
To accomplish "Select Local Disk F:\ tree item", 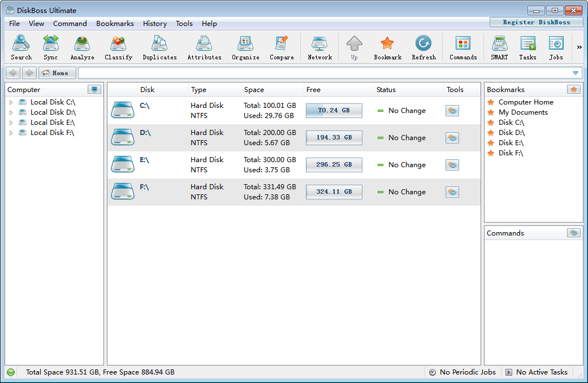I will click(x=52, y=132).
